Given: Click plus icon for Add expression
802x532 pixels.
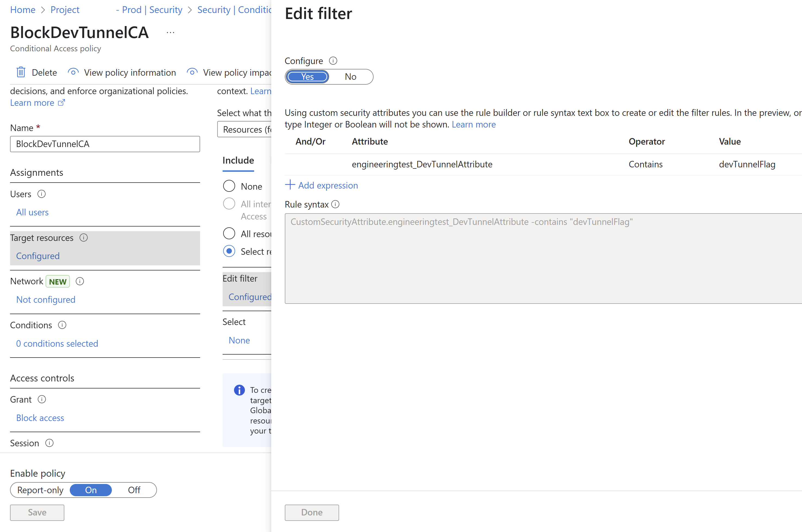Looking at the screenshot, I should (x=290, y=185).
